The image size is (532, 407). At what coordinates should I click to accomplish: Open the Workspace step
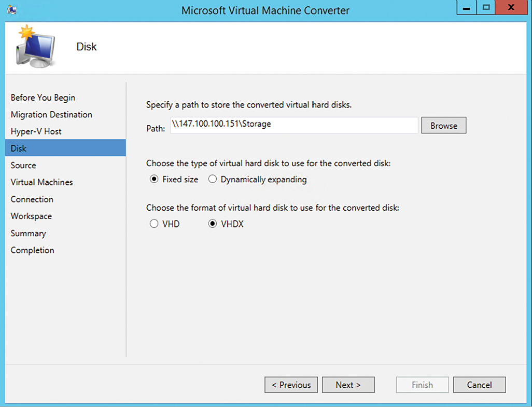[x=31, y=216]
